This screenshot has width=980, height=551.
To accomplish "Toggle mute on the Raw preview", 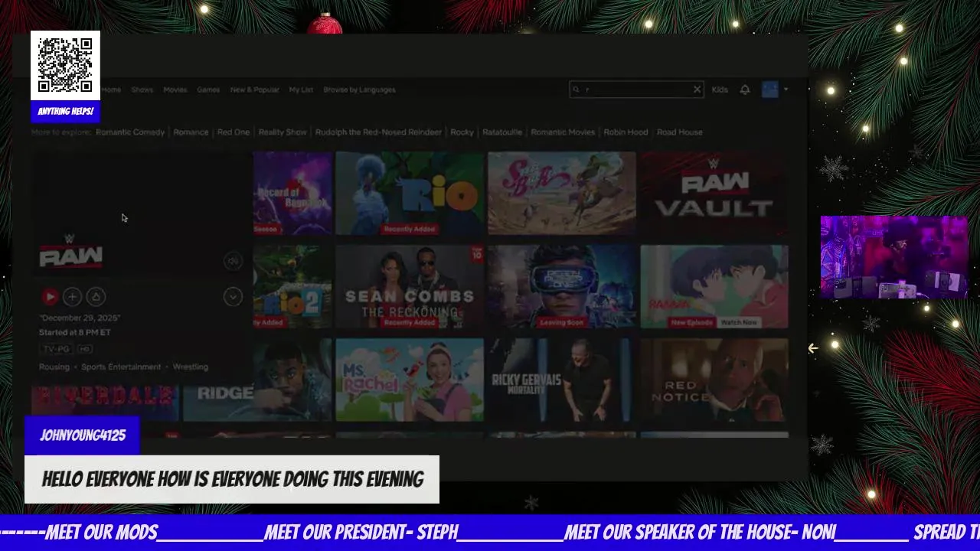I will [x=233, y=261].
